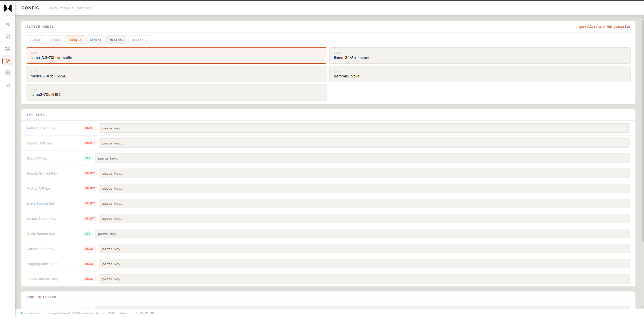Switch to the Gemini provider tab

point(96,40)
